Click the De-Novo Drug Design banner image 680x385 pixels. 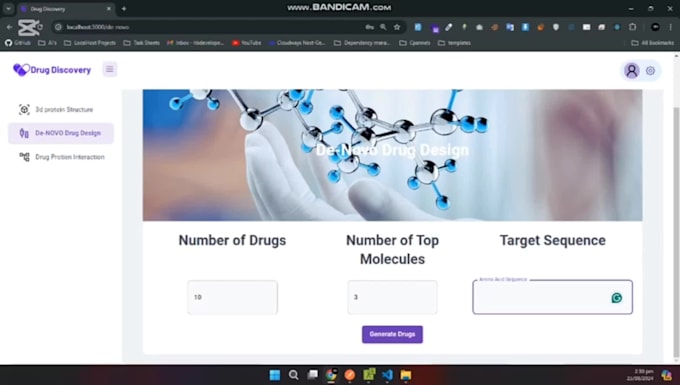coord(392,155)
